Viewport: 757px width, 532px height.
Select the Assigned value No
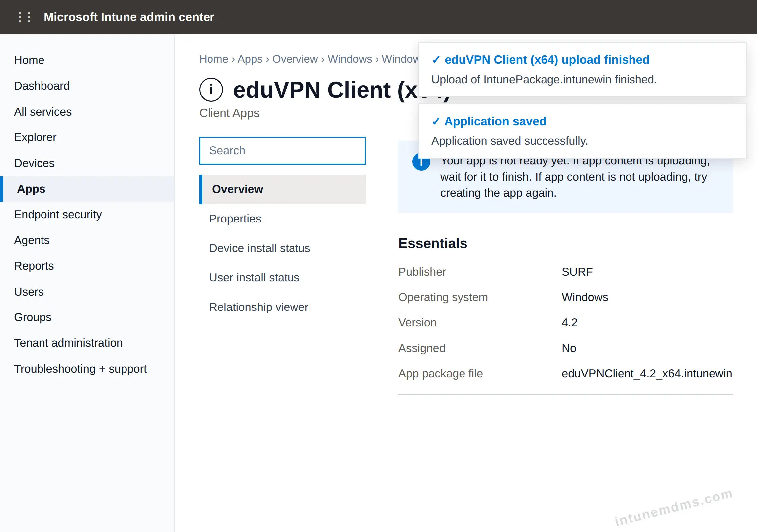point(569,348)
